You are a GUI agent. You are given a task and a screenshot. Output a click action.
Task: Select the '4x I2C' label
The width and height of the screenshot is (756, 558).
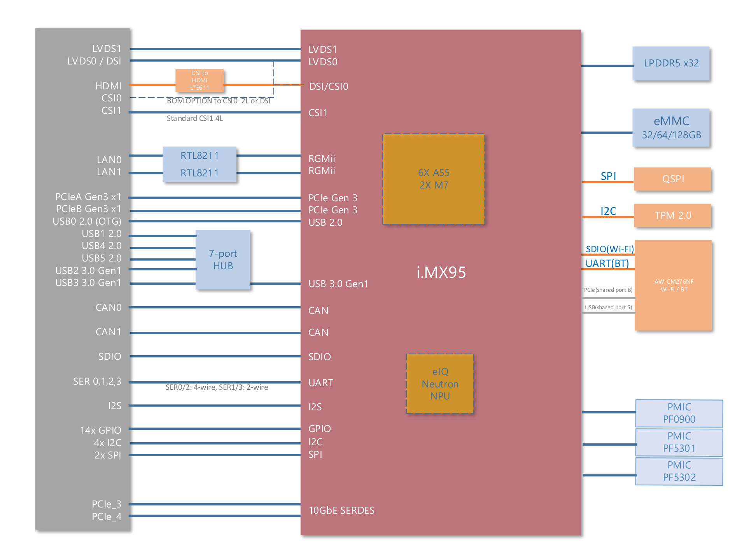tap(108, 443)
